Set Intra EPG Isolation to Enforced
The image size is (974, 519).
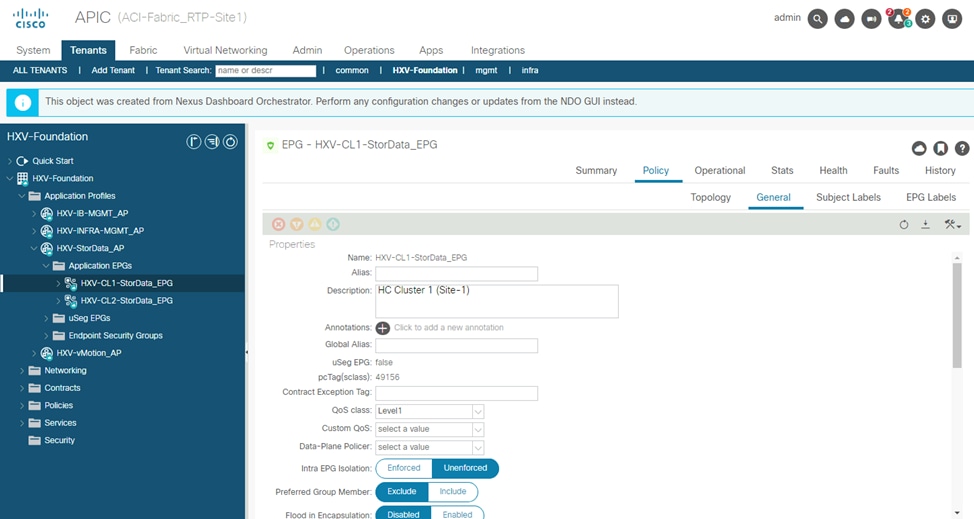404,468
